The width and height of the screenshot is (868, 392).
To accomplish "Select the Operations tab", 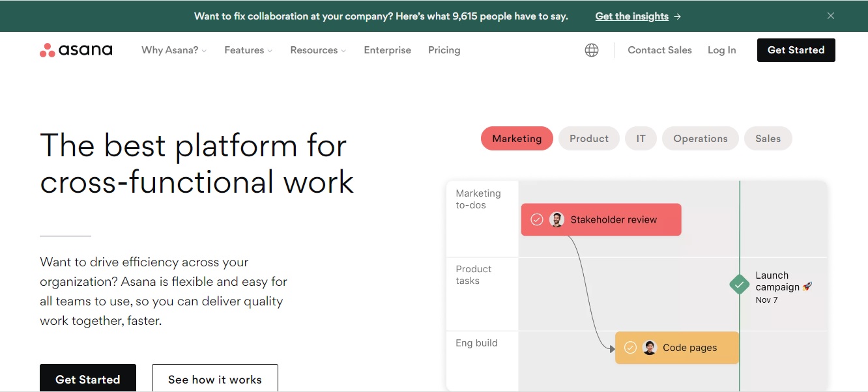I will [x=701, y=139].
